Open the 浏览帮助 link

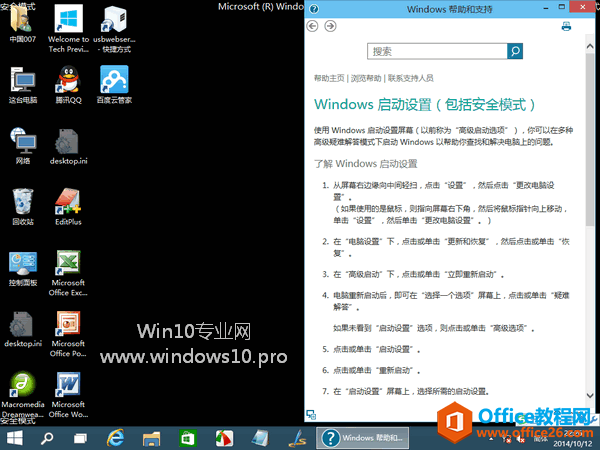point(366,78)
